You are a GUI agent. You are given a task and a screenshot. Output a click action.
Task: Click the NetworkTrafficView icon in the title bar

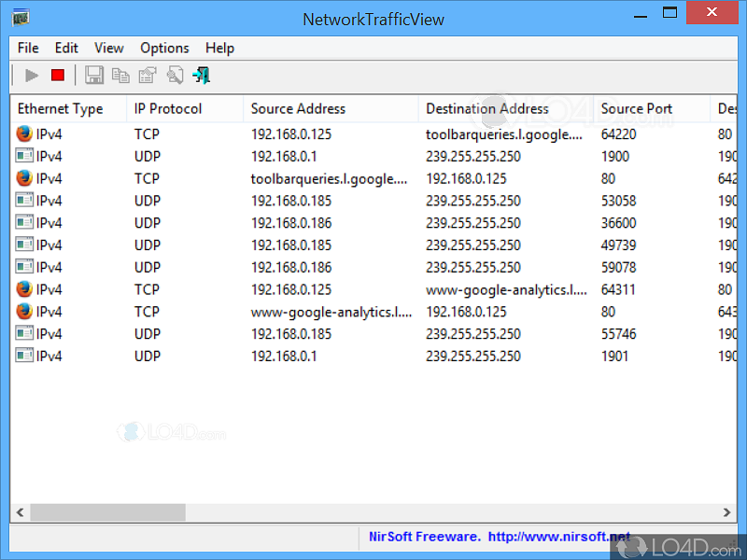pyautogui.click(x=20, y=16)
